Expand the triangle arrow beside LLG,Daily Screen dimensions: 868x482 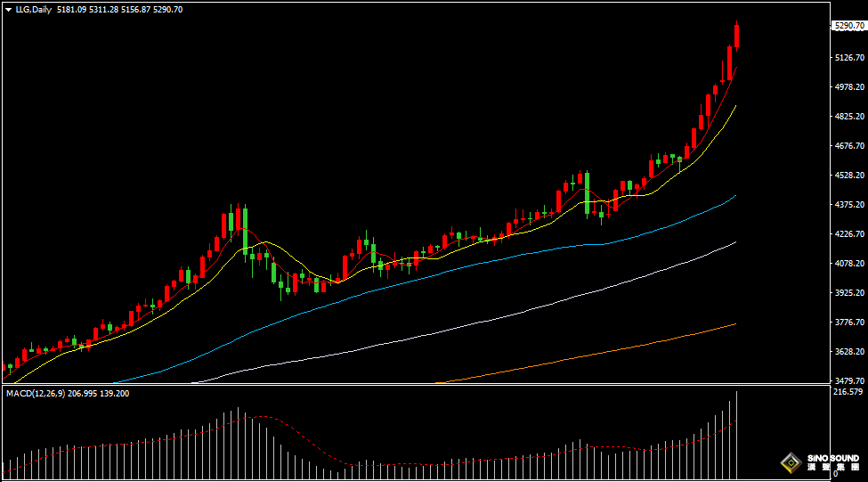(8, 9)
